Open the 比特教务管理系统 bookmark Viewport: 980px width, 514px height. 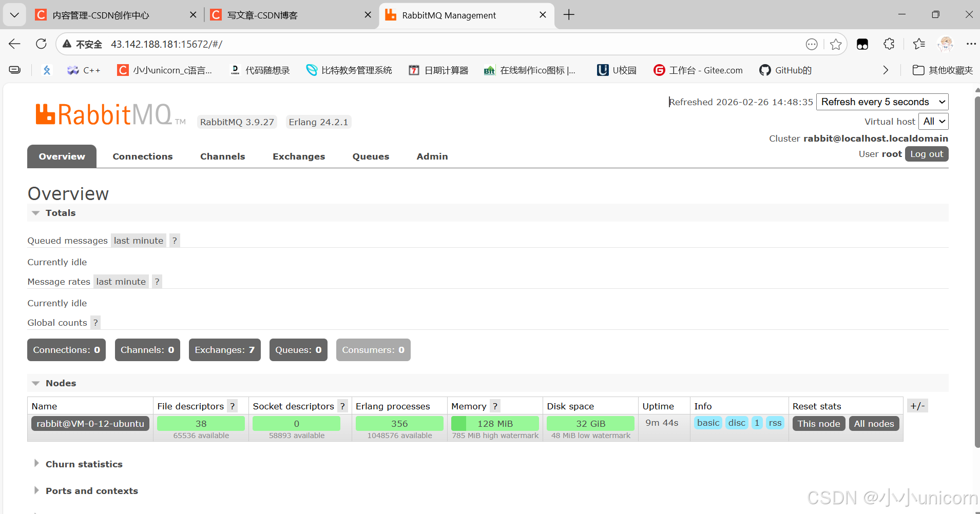(x=349, y=70)
